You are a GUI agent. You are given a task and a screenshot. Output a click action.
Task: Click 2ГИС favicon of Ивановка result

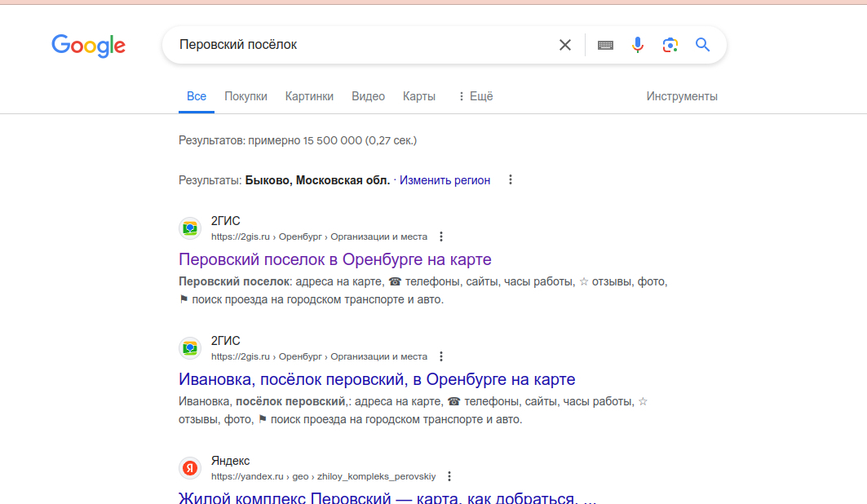190,348
